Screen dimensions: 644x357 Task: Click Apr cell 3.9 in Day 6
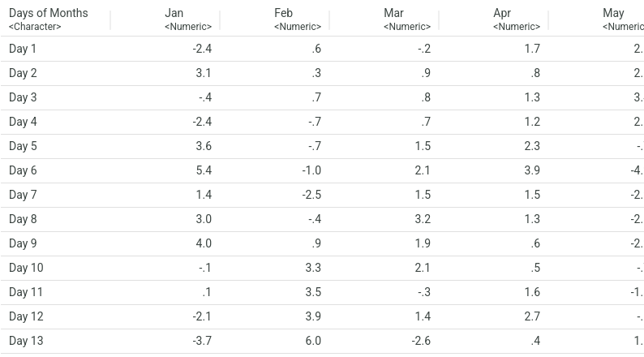point(531,170)
